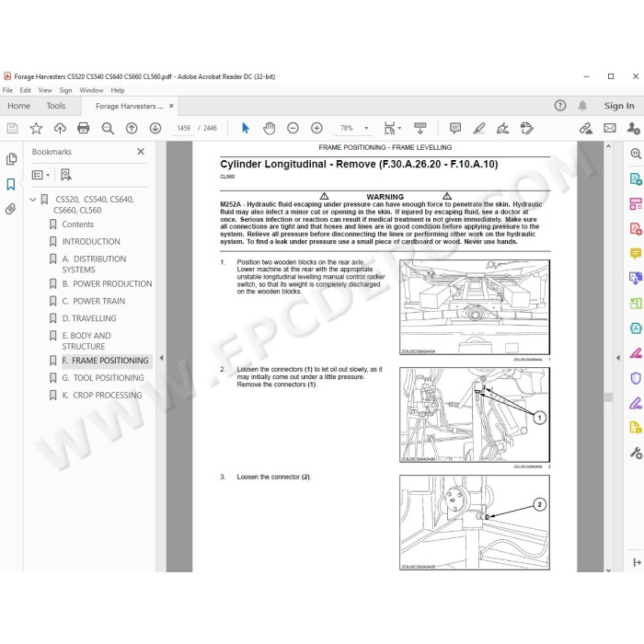Screen dimensions: 644x644
Task: Open the fit page display options
Action: (x=392, y=129)
